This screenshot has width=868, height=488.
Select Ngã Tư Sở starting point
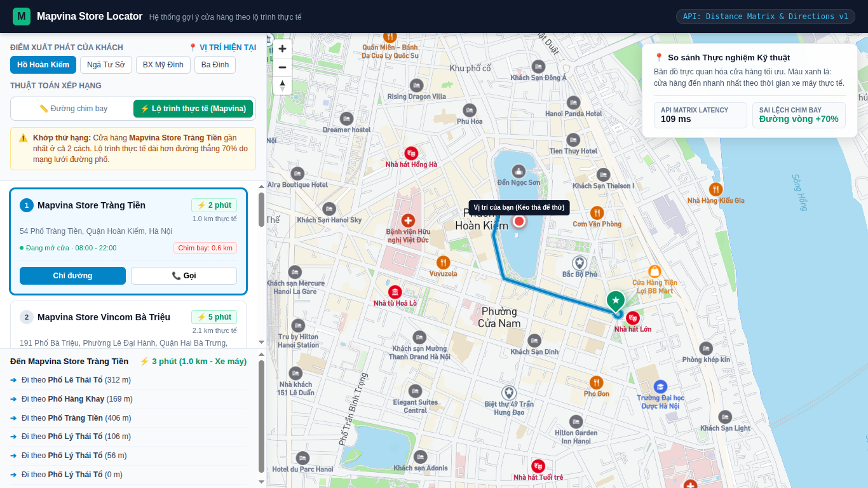point(106,65)
